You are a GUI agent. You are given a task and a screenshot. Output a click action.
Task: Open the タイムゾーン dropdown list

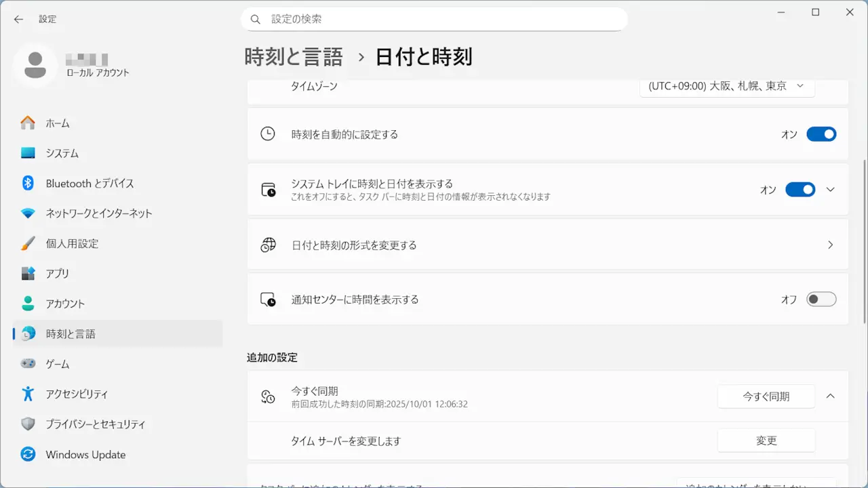coord(727,87)
